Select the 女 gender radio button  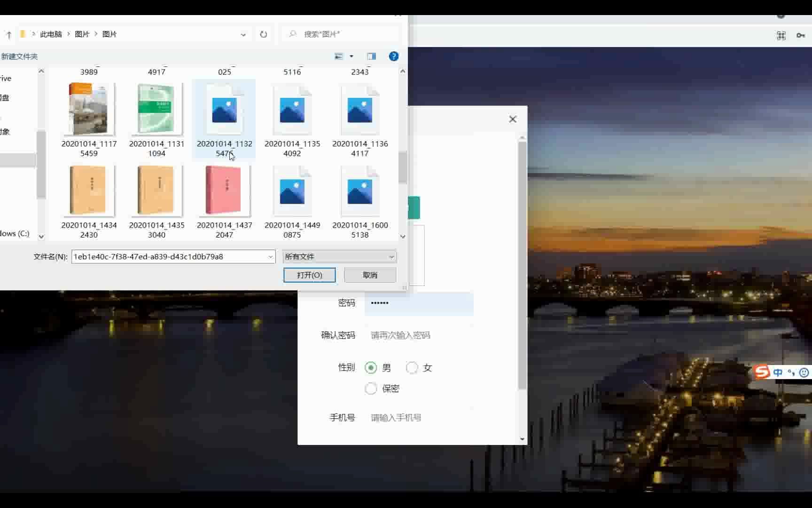pos(412,368)
